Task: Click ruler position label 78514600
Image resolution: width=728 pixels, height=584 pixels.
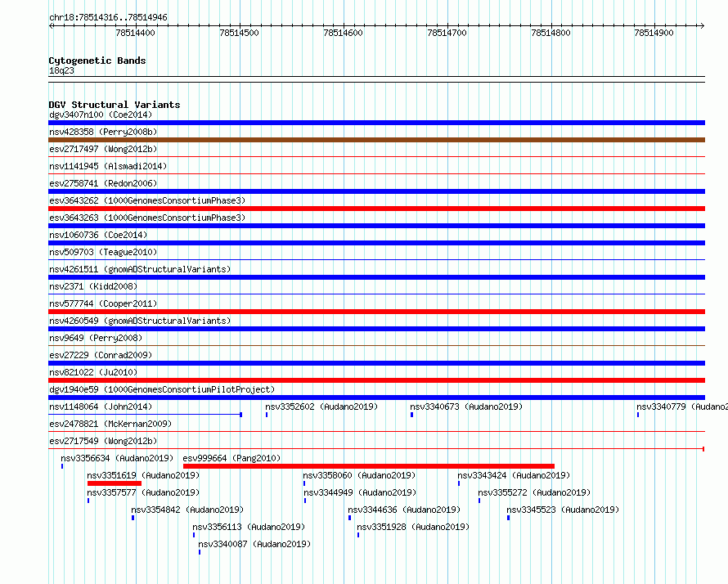Action: [x=343, y=33]
